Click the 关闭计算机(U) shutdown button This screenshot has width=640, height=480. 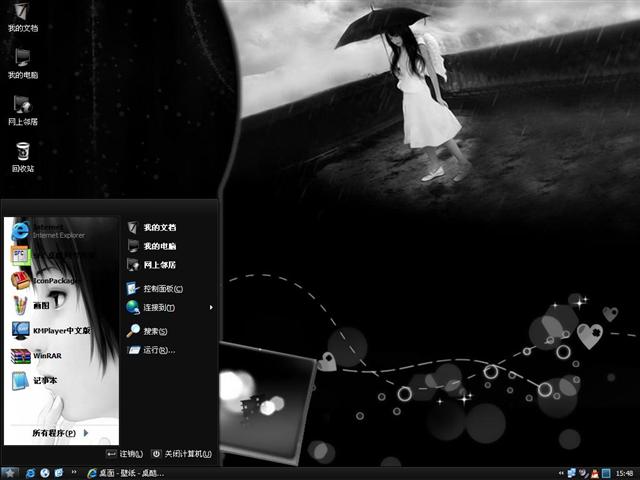[x=181, y=454]
